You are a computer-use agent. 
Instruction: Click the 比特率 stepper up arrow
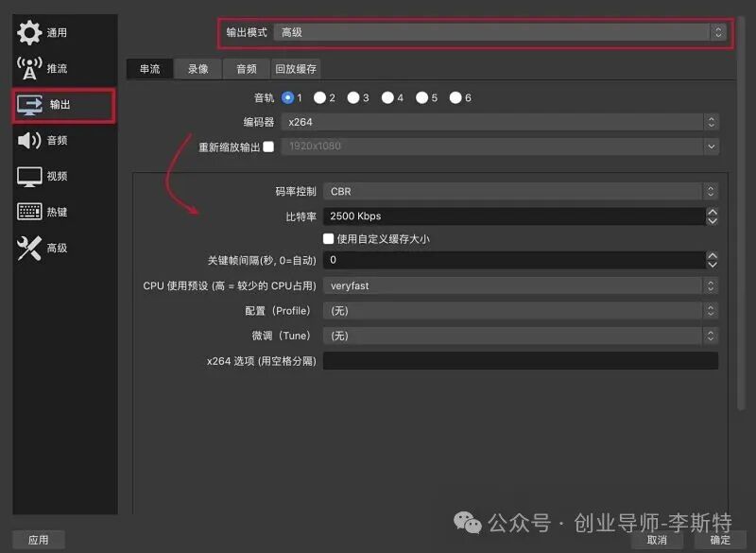pos(714,212)
